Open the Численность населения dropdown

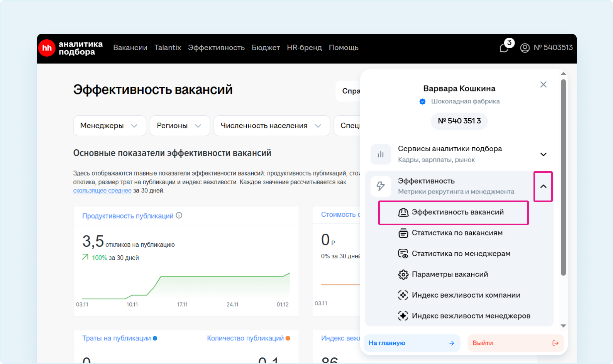[271, 126]
